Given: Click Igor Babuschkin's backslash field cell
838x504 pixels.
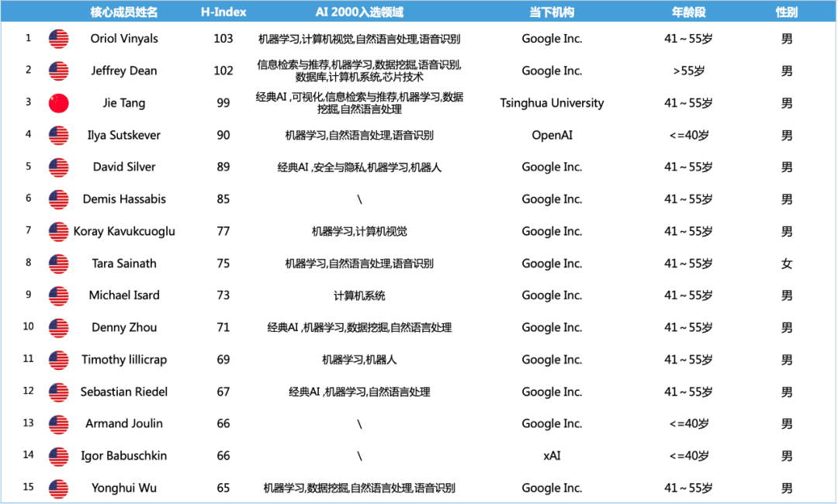Looking at the screenshot, I should click(x=359, y=456).
